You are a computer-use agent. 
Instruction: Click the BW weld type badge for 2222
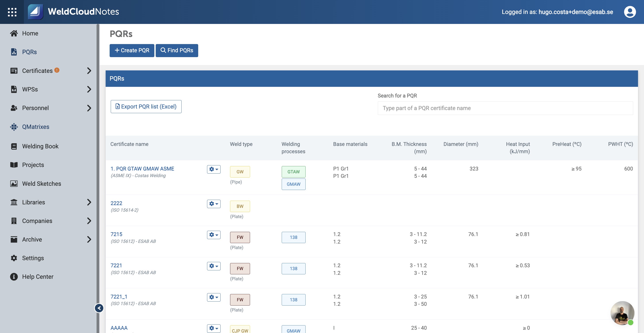pos(240,206)
